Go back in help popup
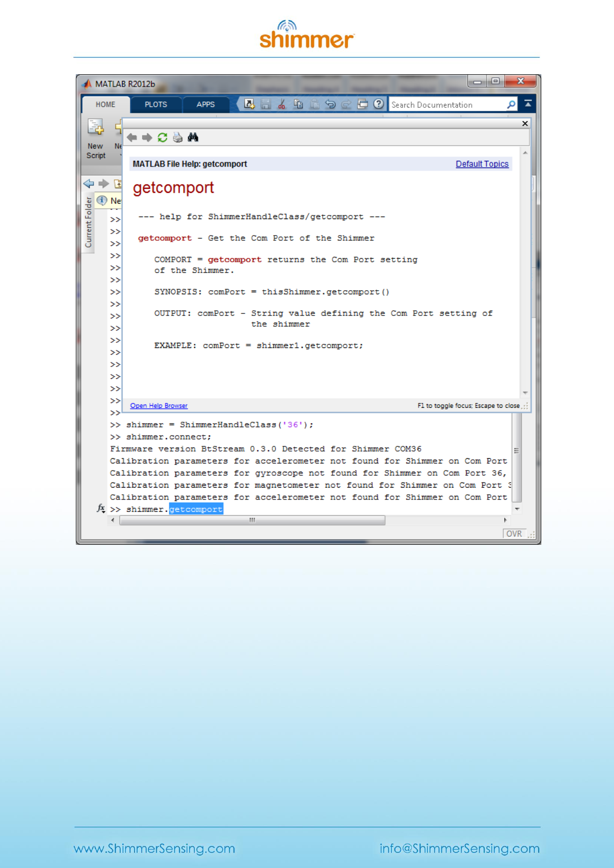This screenshot has width=614, height=868. click(132, 137)
